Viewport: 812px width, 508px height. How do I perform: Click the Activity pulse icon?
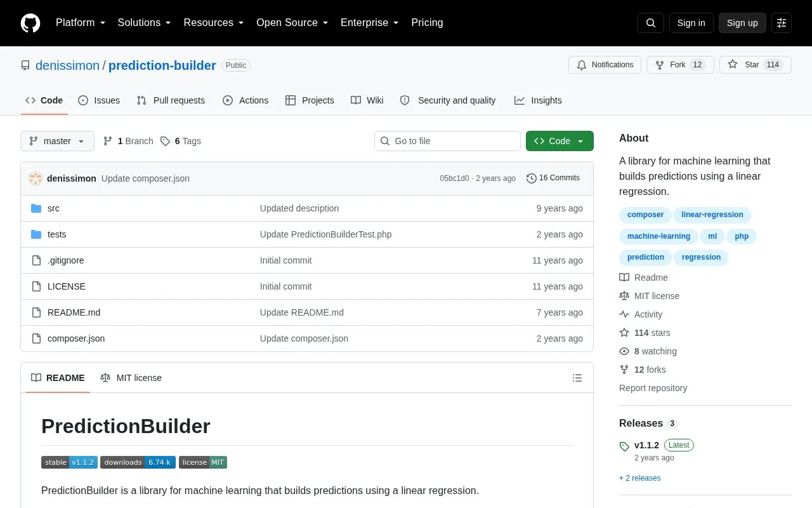[624, 314]
